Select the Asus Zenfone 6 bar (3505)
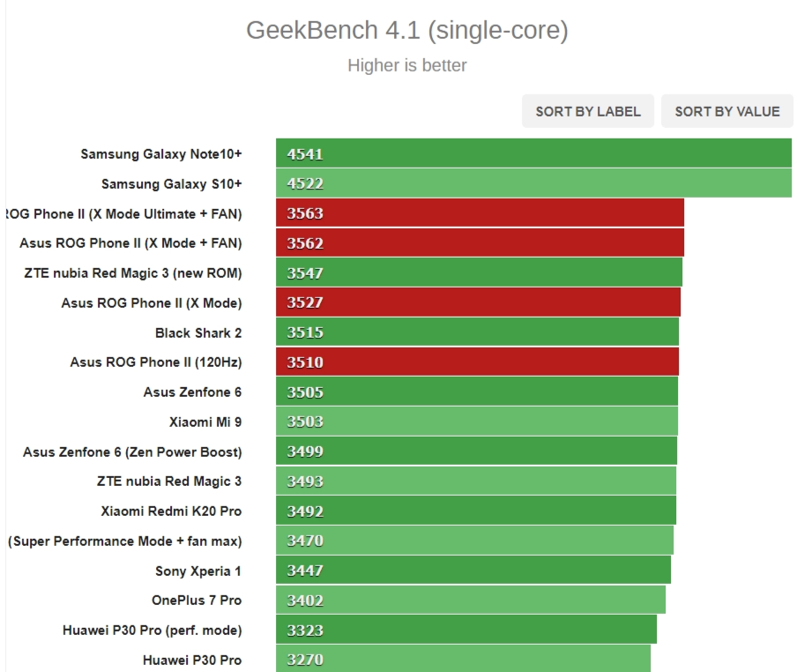797x672 pixels. tap(477, 392)
